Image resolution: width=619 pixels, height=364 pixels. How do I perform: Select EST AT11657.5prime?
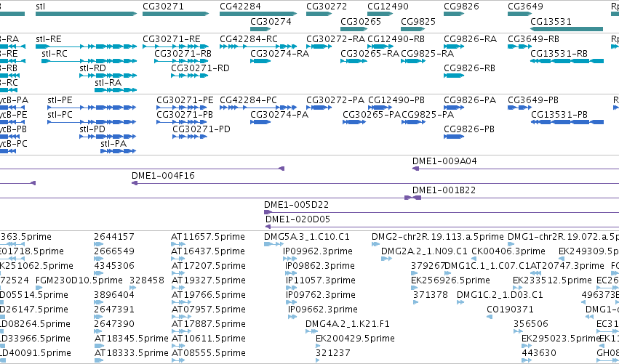pyautogui.click(x=177, y=245)
